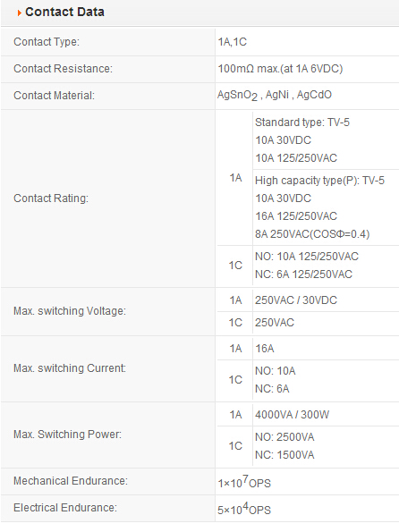Select the Standard type: TV-5 line

coord(302,122)
